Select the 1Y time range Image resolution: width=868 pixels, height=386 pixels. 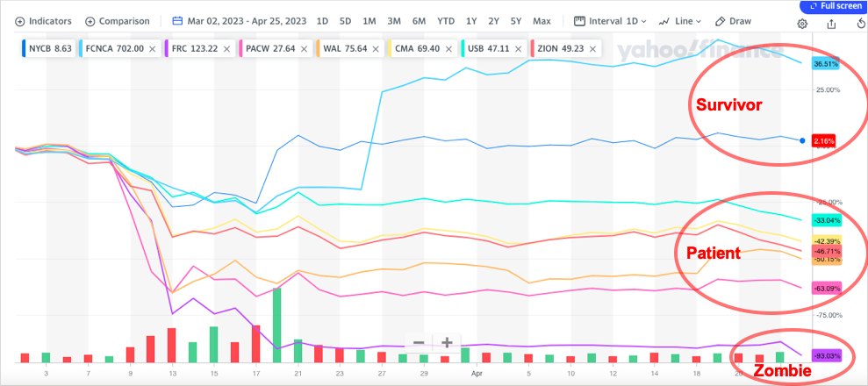[x=471, y=22]
